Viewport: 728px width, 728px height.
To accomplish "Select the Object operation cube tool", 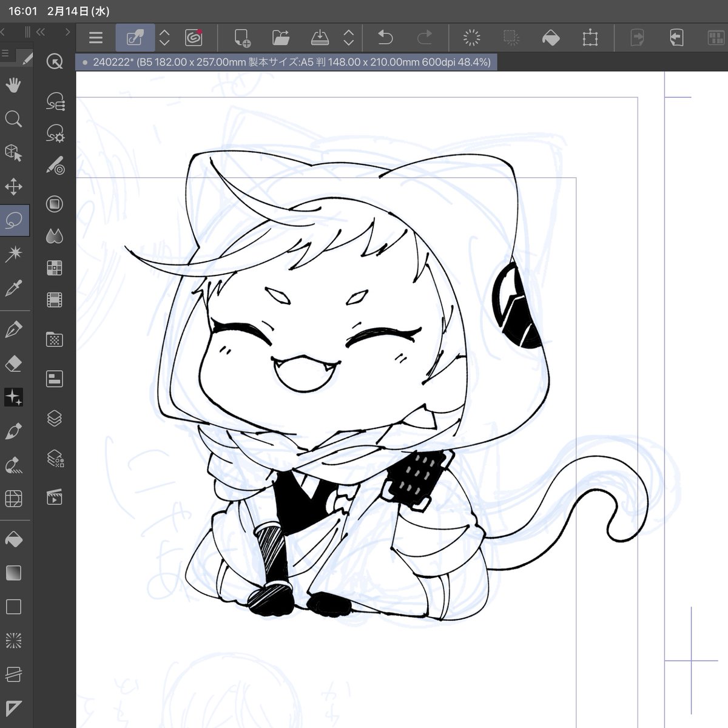I will pyautogui.click(x=13, y=152).
